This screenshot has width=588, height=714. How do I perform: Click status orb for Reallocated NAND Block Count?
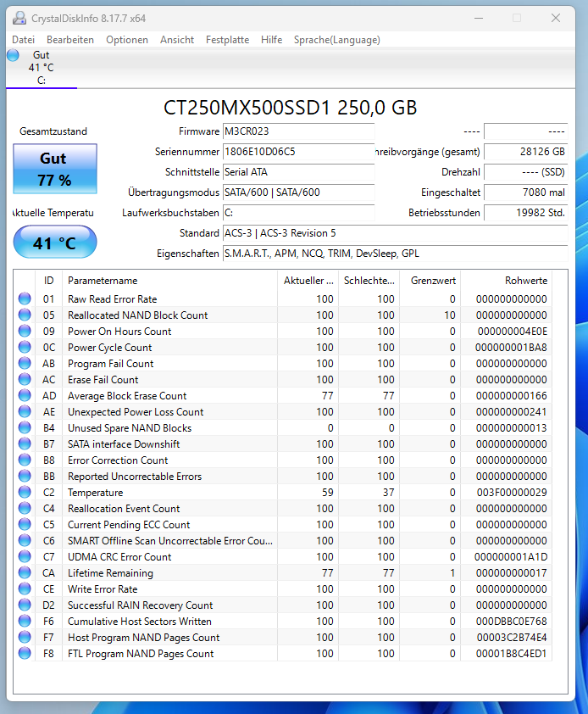click(25, 315)
